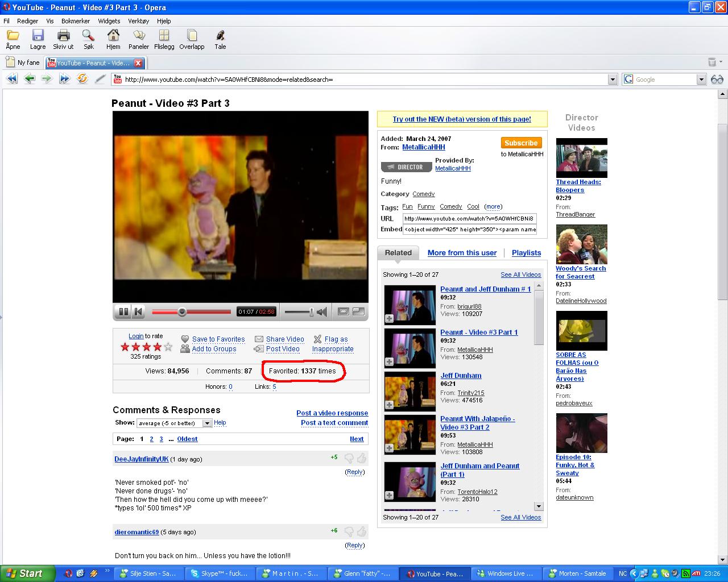
Task: Click the rewind navigation icon
Action: click(11, 79)
